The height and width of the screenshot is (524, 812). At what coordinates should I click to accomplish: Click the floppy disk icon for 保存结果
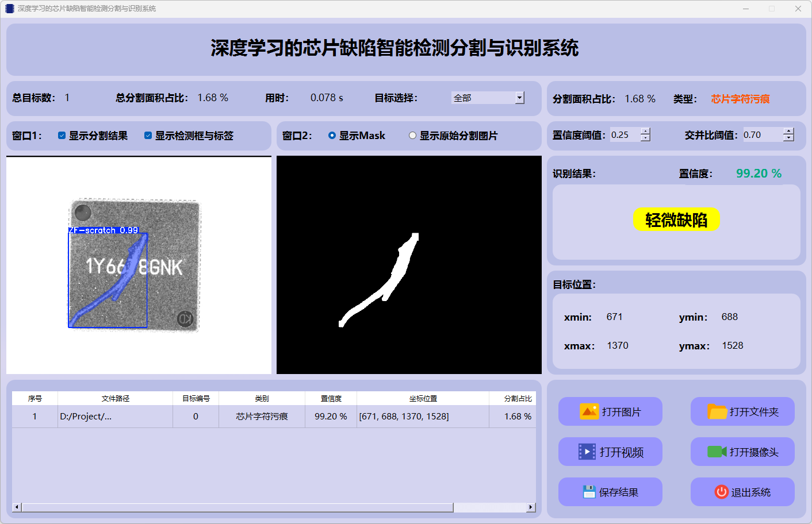click(x=588, y=492)
